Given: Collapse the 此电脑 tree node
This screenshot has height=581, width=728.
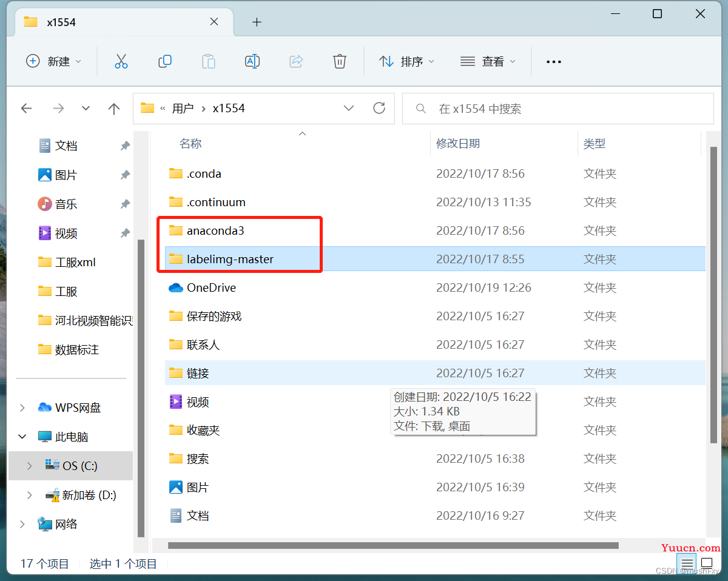Looking at the screenshot, I should (x=22, y=437).
